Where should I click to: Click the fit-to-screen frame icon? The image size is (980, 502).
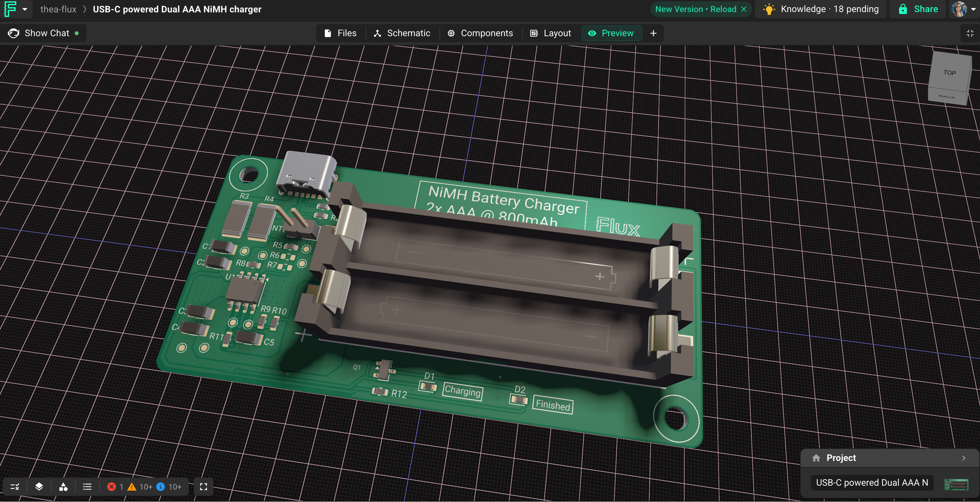[204, 487]
